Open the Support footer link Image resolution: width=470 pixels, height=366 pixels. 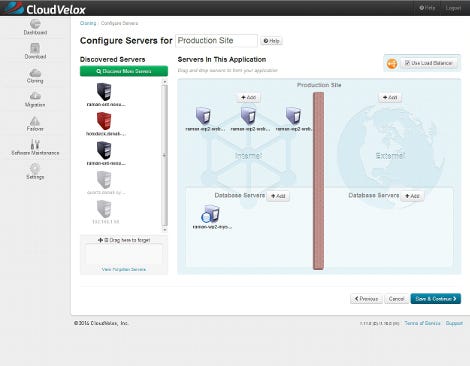click(454, 323)
